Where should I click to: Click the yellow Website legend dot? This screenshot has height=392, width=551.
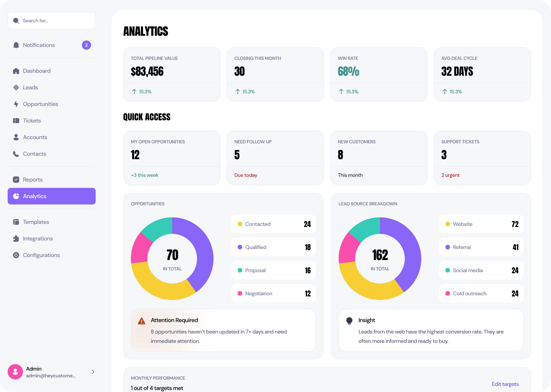(448, 224)
